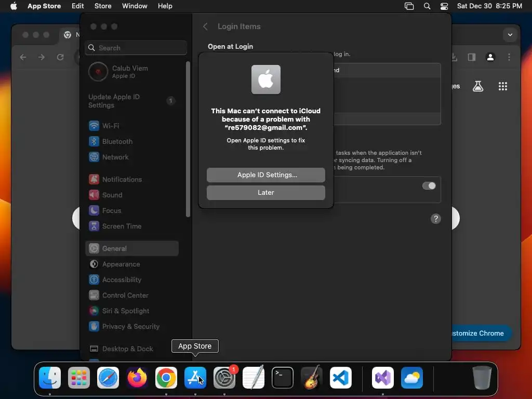Open Control Center settings in sidebar
Viewport: 532px width, 399px height.
click(132, 296)
